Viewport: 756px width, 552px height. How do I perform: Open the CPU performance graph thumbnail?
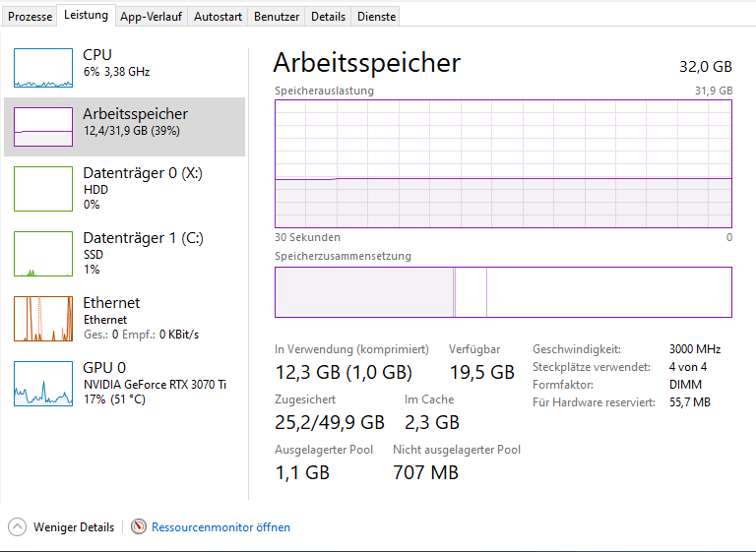tap(43, 68)
